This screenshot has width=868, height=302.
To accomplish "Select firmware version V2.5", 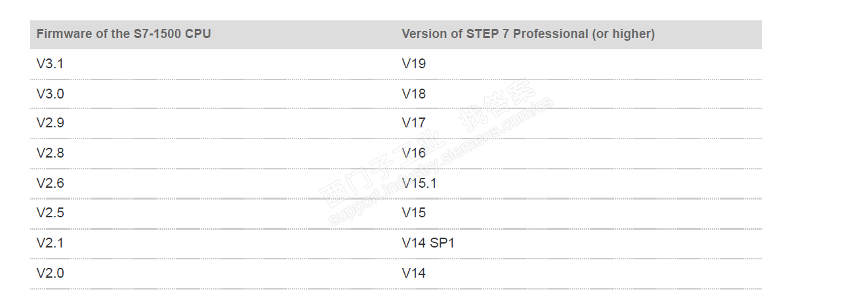I will point(50,213).
